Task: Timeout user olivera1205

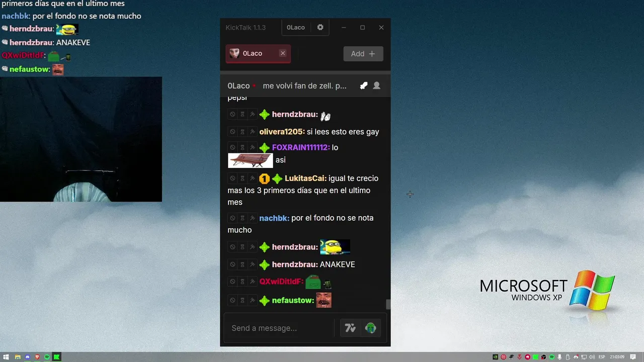Action: [242, 132]
